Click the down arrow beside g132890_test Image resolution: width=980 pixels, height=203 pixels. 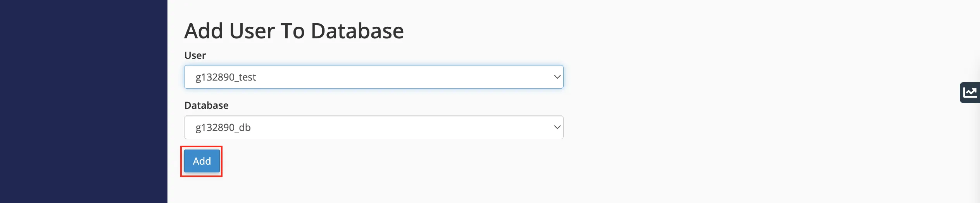[557, 77]
